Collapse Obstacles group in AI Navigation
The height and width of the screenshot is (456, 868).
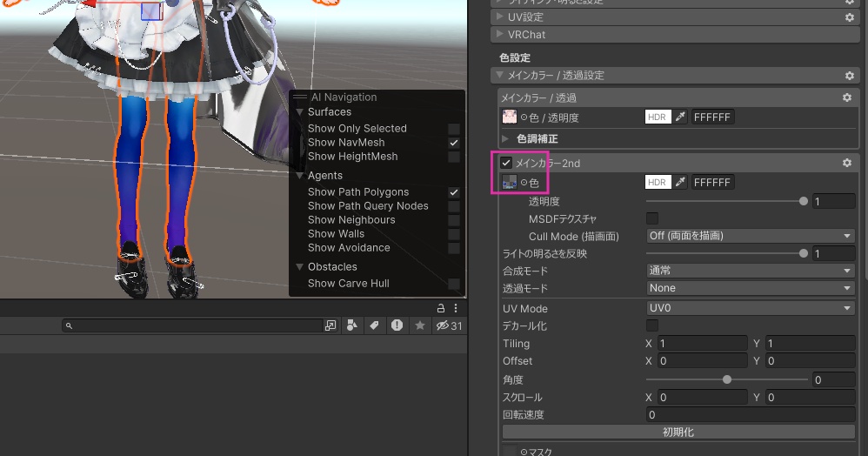pyautogui.click(x=299, y=267)
